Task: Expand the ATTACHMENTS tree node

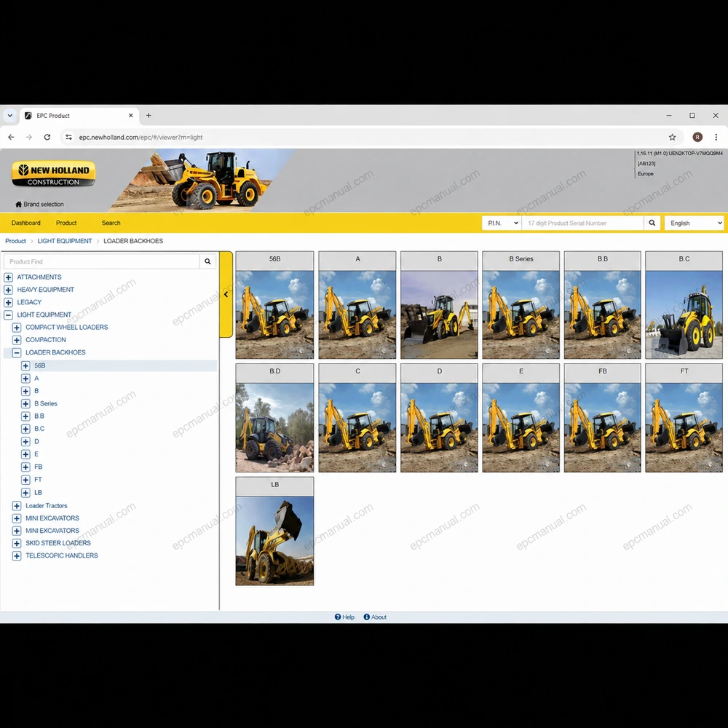Action: pyautogui.click(x=8, y=277)
